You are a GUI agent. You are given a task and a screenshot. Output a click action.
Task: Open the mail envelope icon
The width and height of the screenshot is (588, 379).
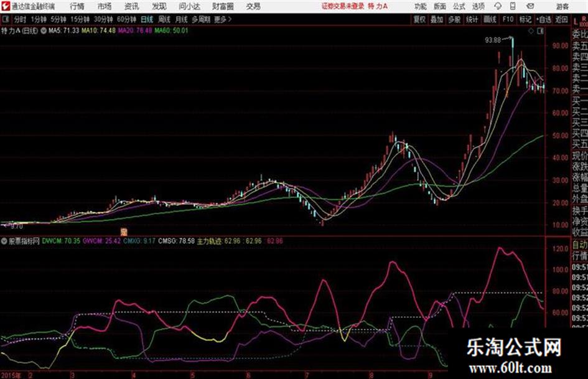530,6
